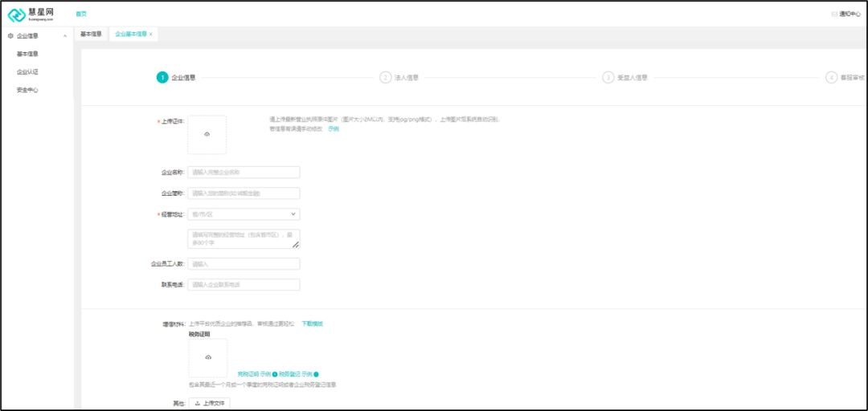Image resolution: width=868 pixels, height=411 pixels.
Task: Open 安全中心 from the sidebar
Action: pyautogui.click(x=27, y=90)
